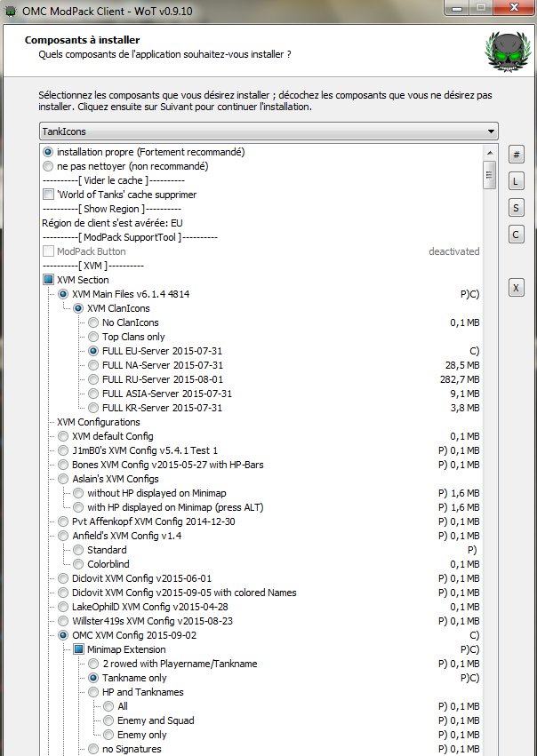Click the component list scroll-up arrow

[x=490, y=153]
